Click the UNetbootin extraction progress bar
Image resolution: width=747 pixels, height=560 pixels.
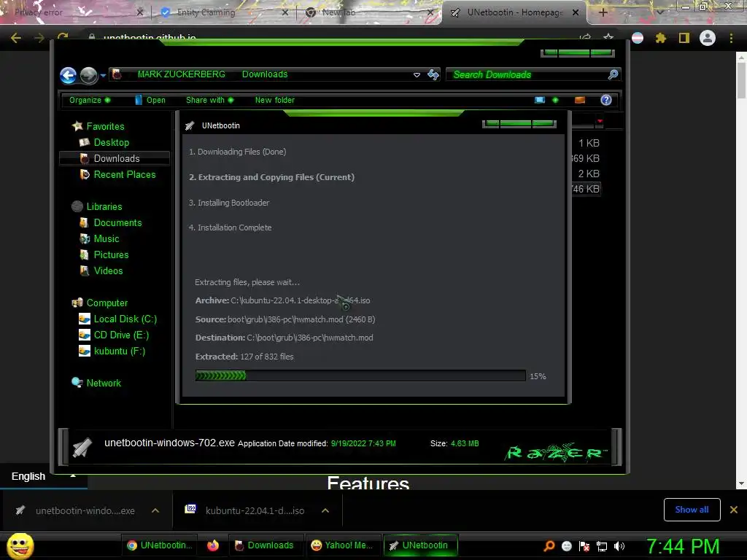(x=360, y=376)
